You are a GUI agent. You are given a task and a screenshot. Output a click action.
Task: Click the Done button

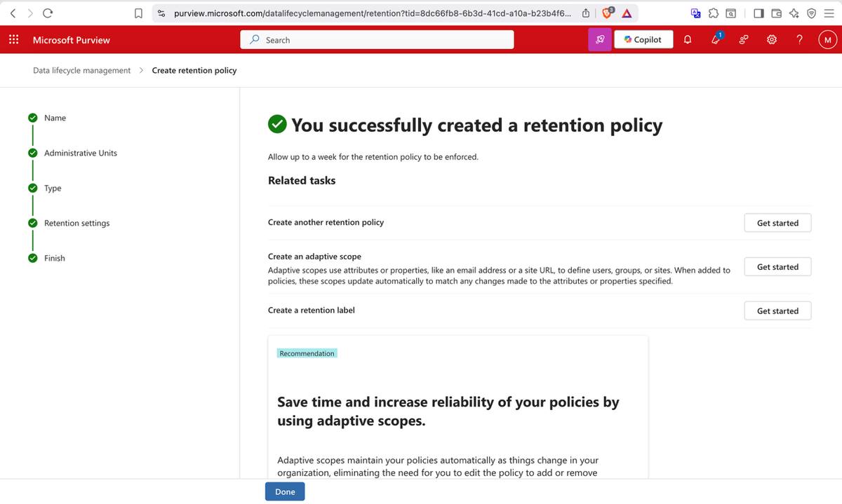click(285, 491)
